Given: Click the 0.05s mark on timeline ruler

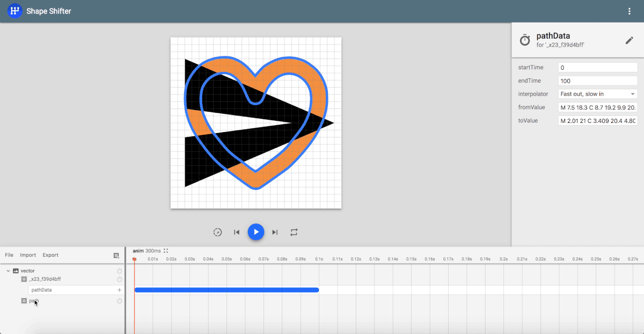Looking at the screenshot, I should tap(226, 259).
